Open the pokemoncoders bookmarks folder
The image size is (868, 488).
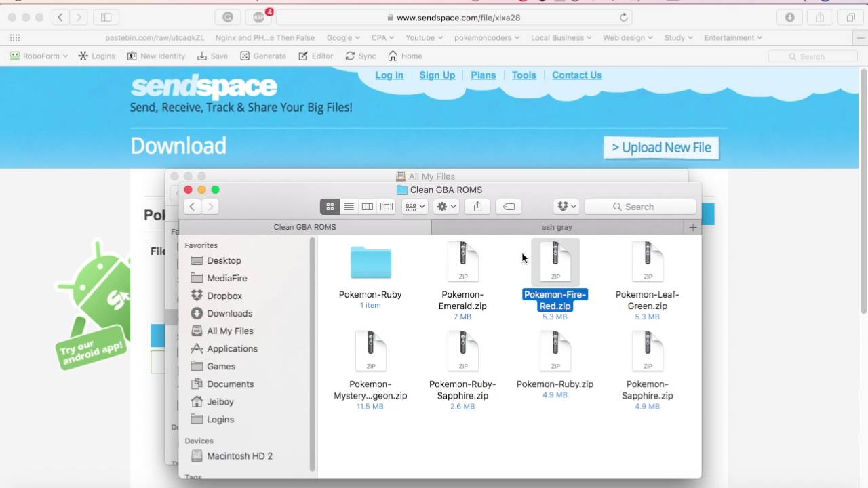pyautogui.click(x=486, y=38)
